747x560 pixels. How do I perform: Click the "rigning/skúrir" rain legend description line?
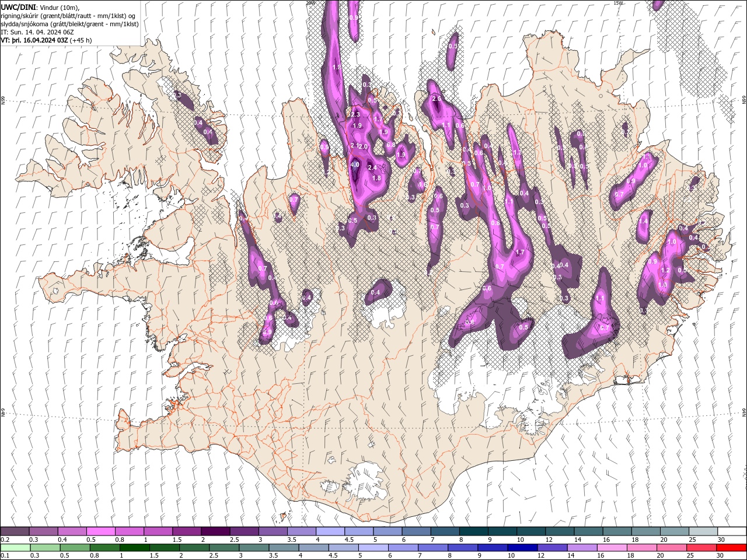coord(68,16)
